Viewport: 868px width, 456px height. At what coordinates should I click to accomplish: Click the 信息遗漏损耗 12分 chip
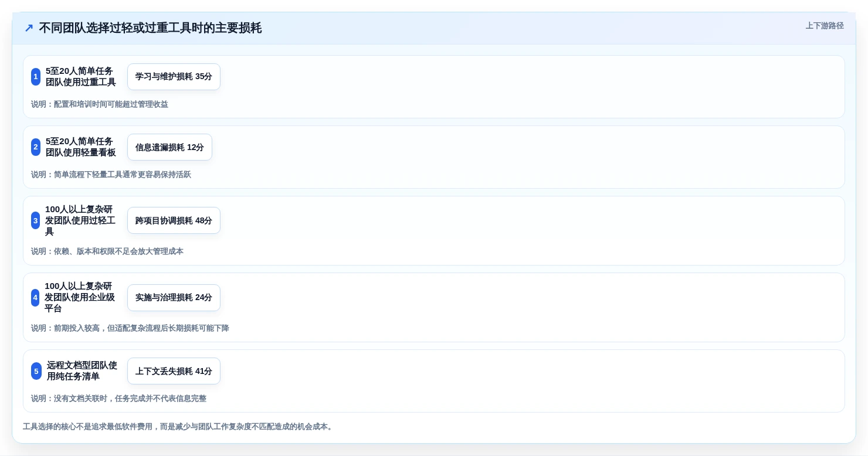coord(169,147)
